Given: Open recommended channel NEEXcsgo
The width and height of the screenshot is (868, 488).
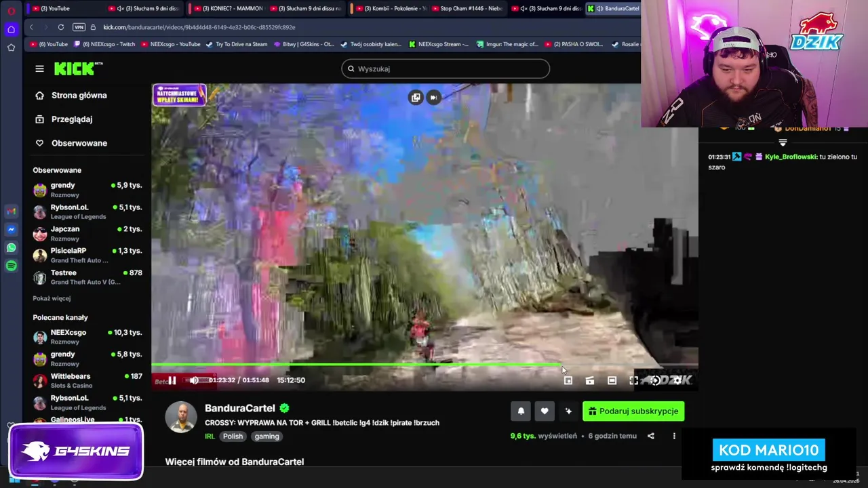Looking at the screenshot, I should pos(87,337).
